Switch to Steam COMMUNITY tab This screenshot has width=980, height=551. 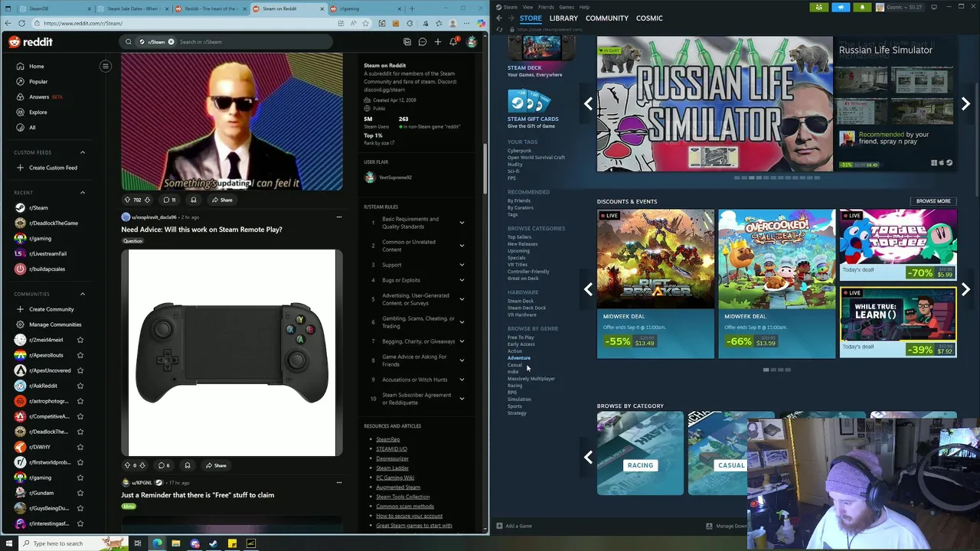click(607, 18)
